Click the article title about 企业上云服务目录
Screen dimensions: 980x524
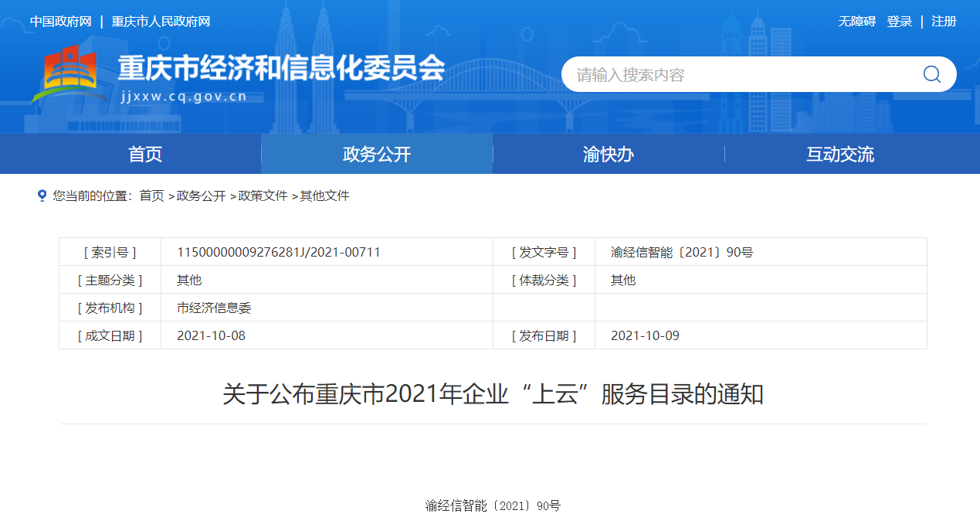tap(493, 394)
